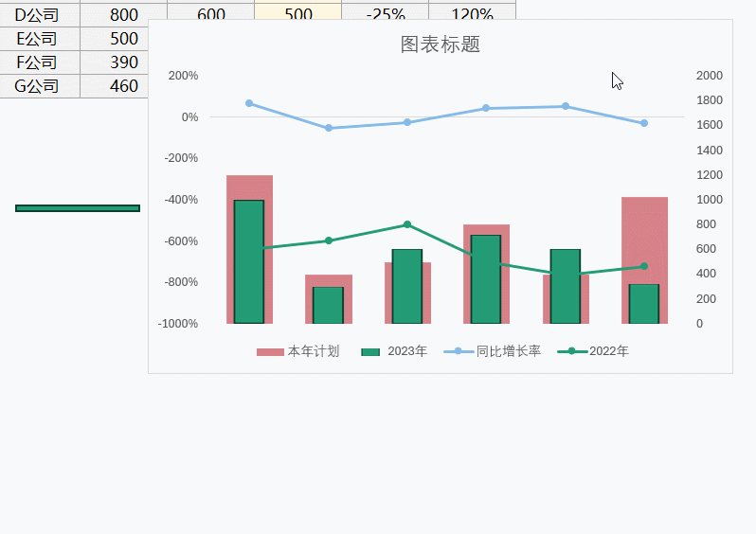Select the cell showing 120%
The image size is (756, 534).
472,11
